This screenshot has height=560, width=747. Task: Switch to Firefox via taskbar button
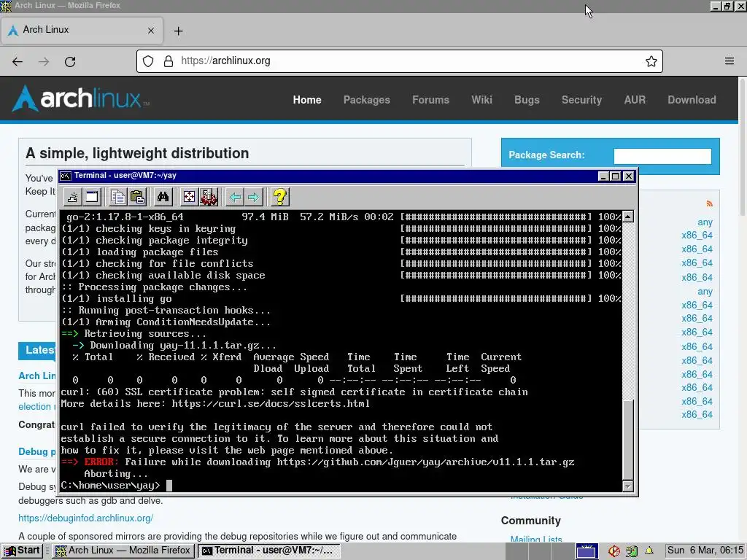point(123,551)
